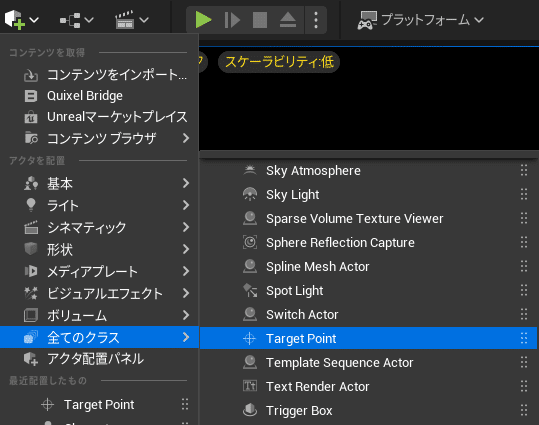Viewport: 539px width, 425px height.
Task: Click the Sky Atmosphere sun icon
Action: coord(250,170)
